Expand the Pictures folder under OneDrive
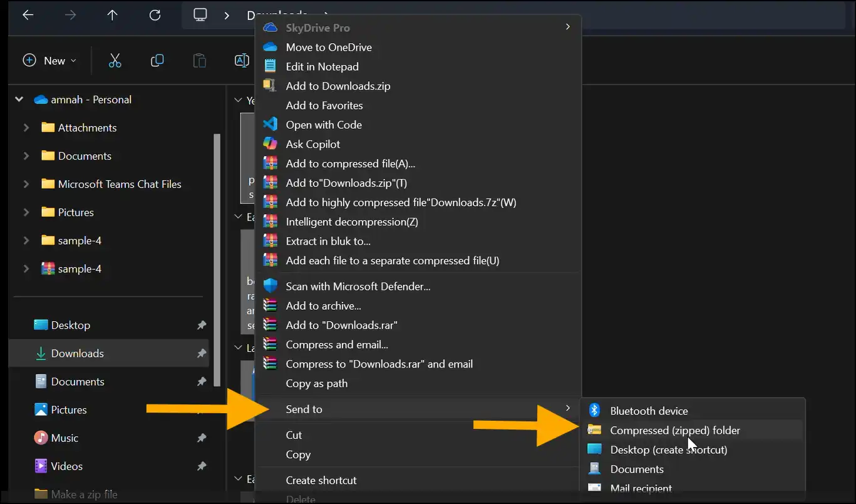The width and height of the screenshot is (856, 504). click(26, 212)
